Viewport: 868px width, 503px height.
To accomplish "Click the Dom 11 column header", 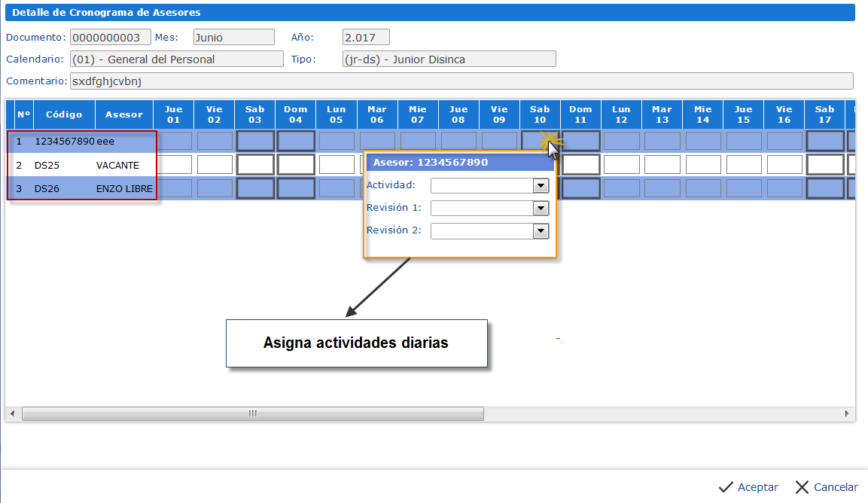I will click(580, 114).
